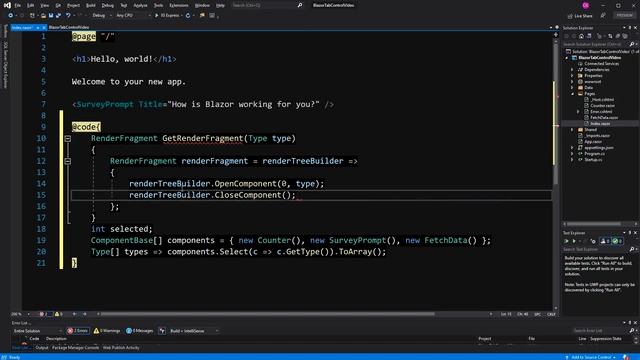Collapse GetRenderFragment method outlining at line 10
Screen dimensions: 640x360
pos(68,139)
